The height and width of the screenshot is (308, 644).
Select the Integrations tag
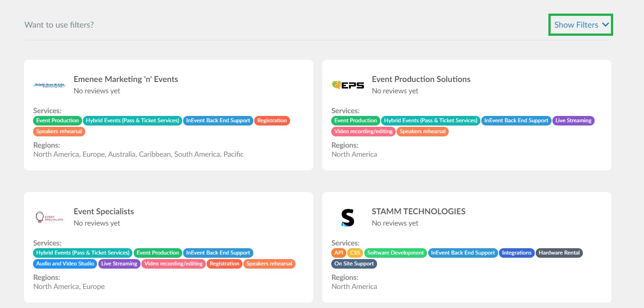pyautogui.click(x=517, y=253)
